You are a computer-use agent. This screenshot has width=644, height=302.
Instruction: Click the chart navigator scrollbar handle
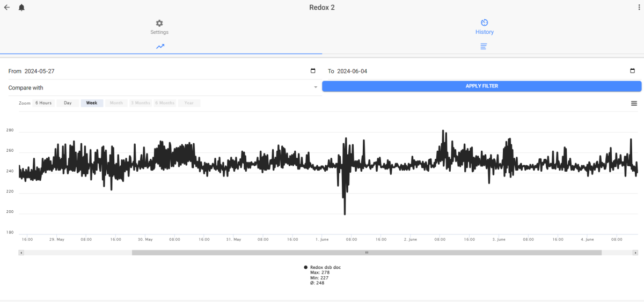[x=367, y=253]
